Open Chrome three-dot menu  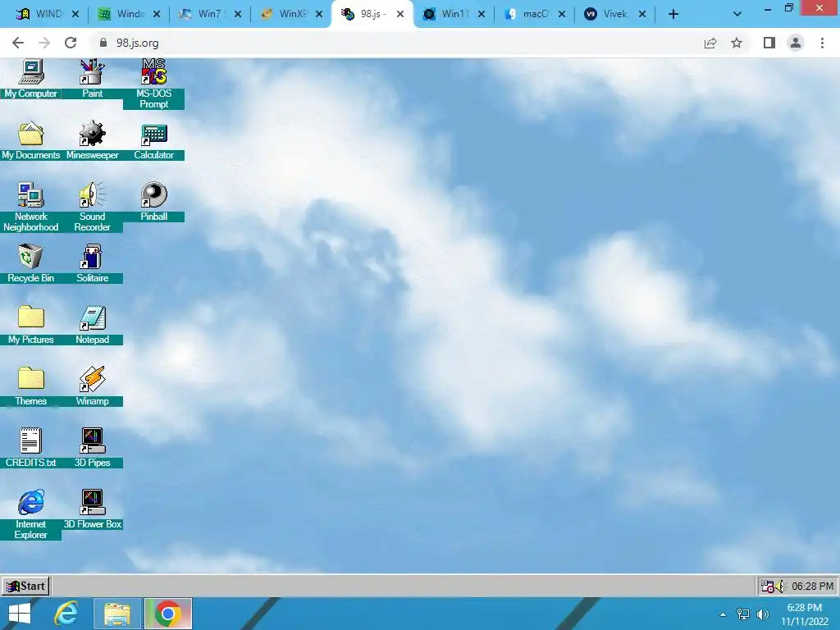click(x=822, y=43)
